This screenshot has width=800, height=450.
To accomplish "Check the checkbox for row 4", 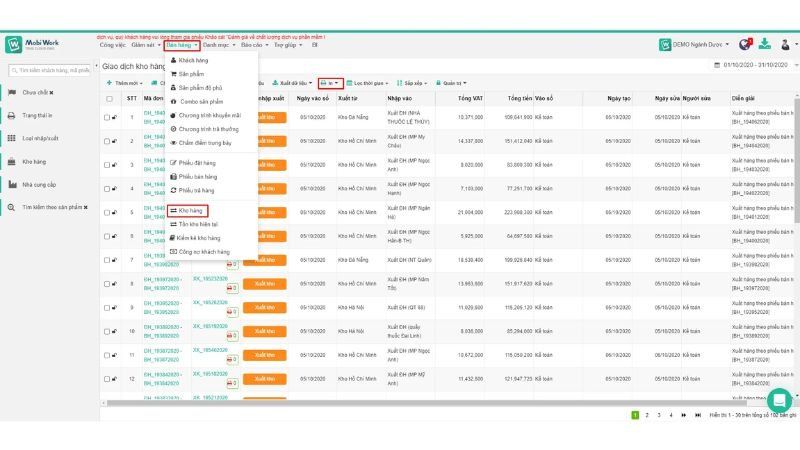I will tap(107, 189).
